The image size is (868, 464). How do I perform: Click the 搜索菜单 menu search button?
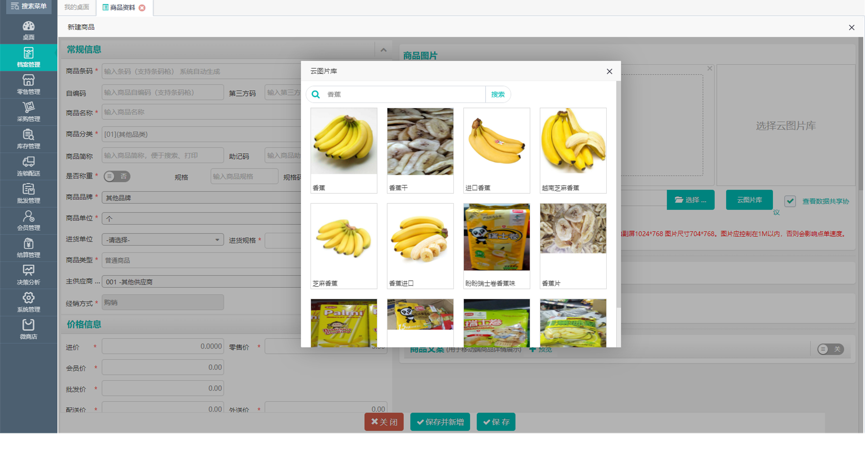pos(29,6)
